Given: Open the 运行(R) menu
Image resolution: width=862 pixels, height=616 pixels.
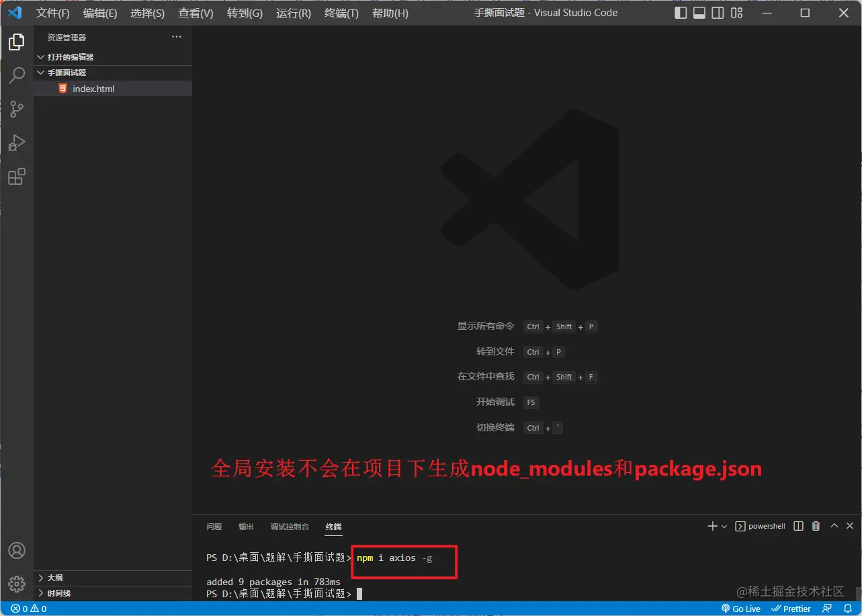Looking at the screenshot, I should point(294,13).
